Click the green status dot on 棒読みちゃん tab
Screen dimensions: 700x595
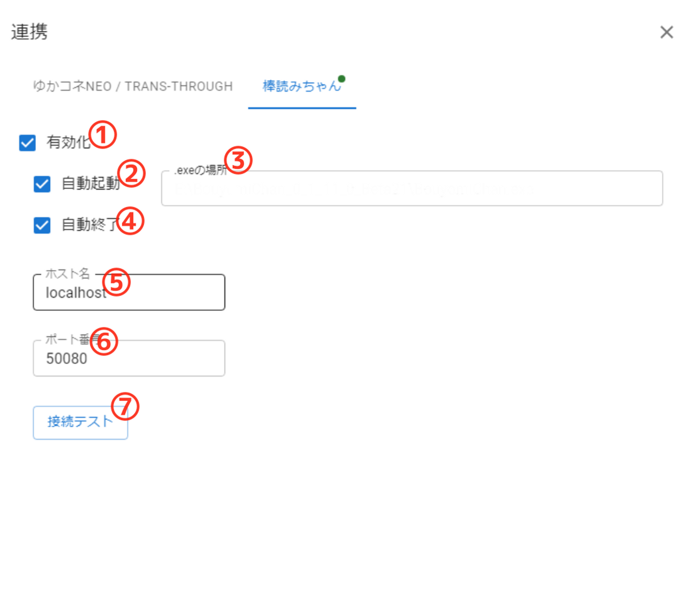[342, 79]
